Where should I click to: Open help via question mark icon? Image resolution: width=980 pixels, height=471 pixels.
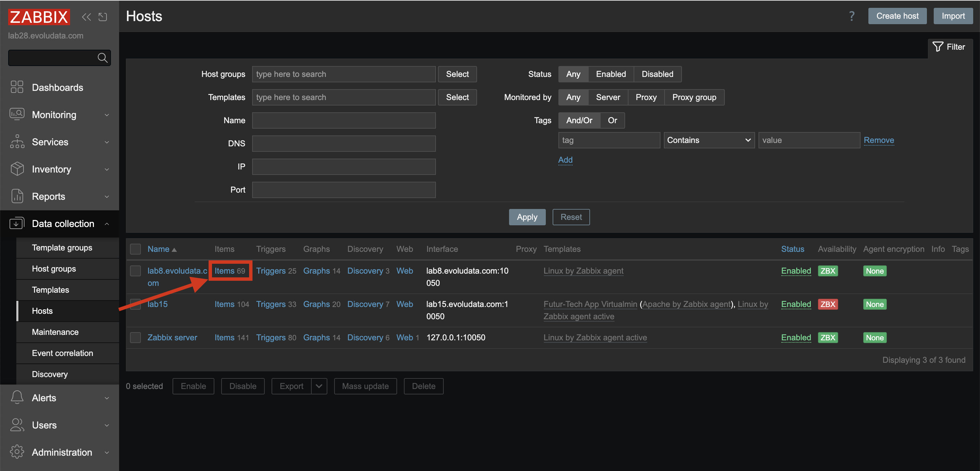[851, 16]
